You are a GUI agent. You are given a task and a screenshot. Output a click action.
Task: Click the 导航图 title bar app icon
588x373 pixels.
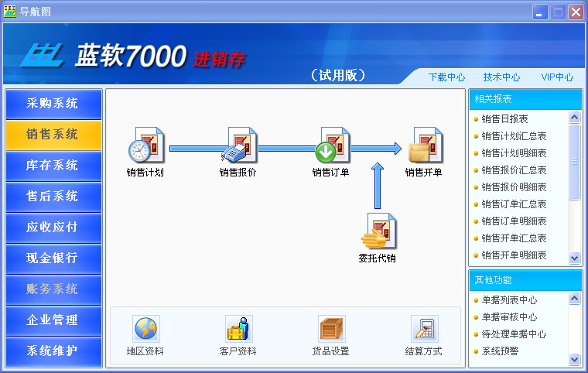tap(9, 12)
